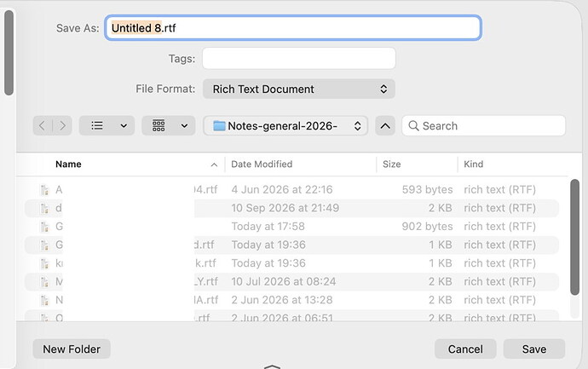Viewport: 588px width, 369px height.
Task: Click the folder icon in location popup
Action: pyautogui.click(x=219, y=125)
